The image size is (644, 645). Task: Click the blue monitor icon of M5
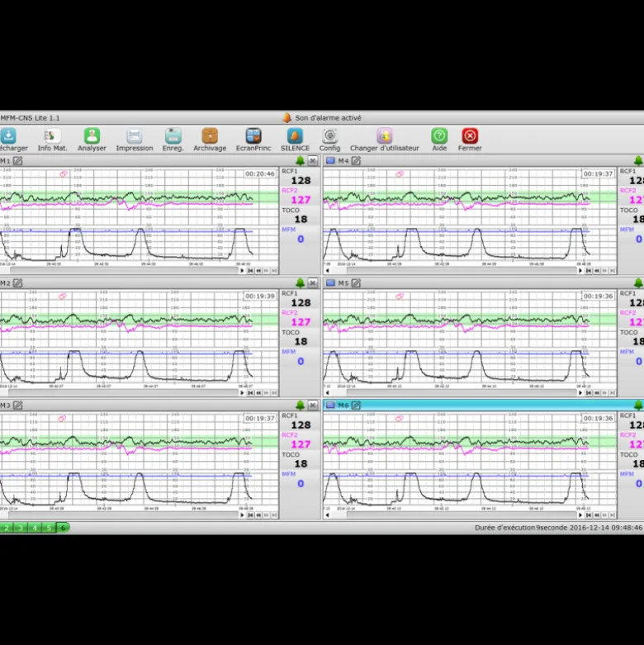coord(330,282)
